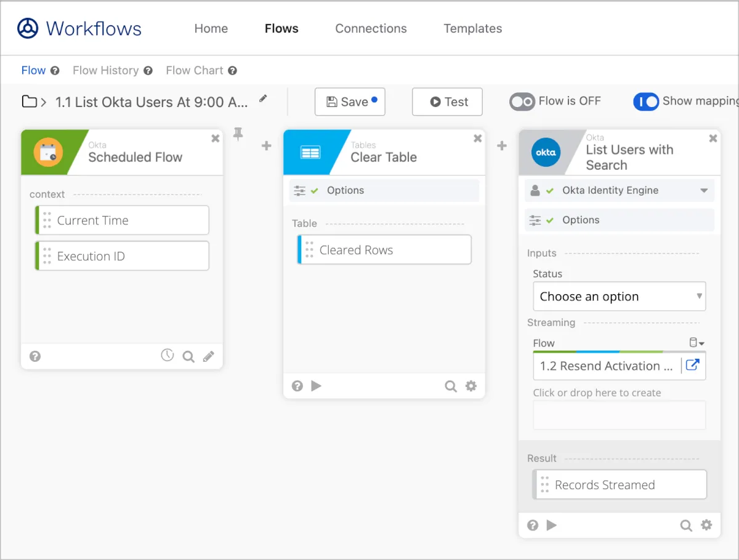The width and height of the screenshot is (739, 560).
Task: Open the folder icon in flow breadcrumb
Action: coord(29,102)
